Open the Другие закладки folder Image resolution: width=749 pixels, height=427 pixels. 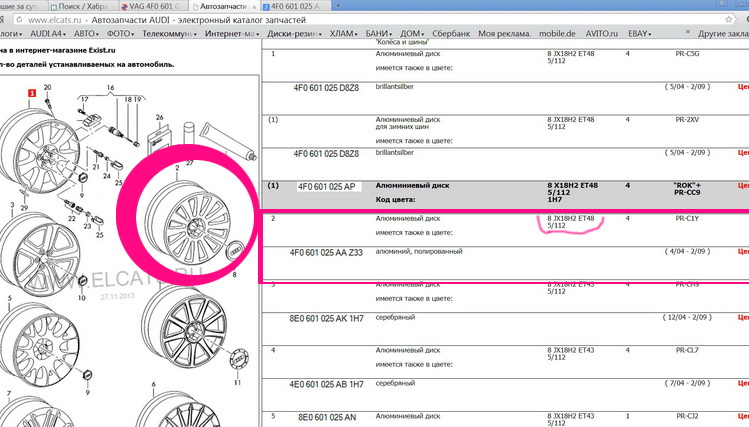coord(723,33)
